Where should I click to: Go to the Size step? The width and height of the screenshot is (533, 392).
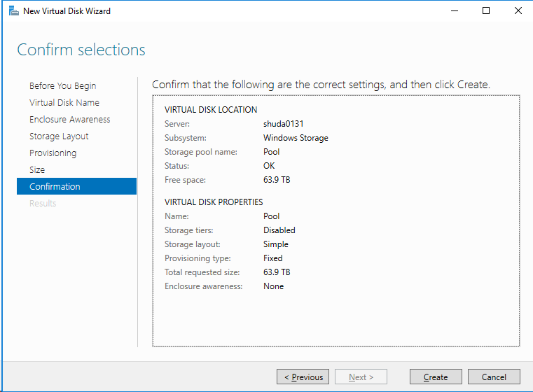click(x=37, y=169)
